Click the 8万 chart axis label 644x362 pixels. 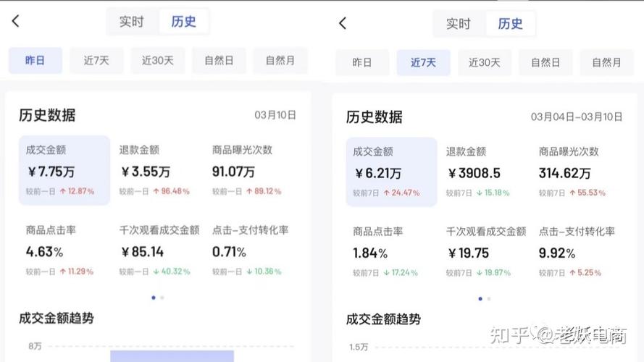[35, 346]
